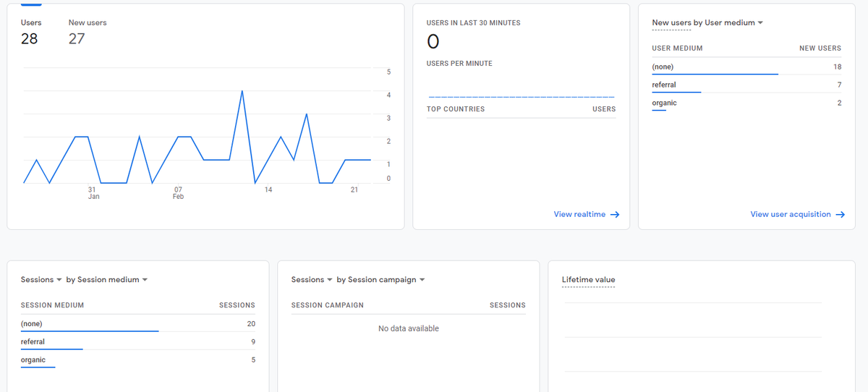The image size is (868, 392).
Task: Click the TOP COUNTRIES heading
Action: [456, 109]
